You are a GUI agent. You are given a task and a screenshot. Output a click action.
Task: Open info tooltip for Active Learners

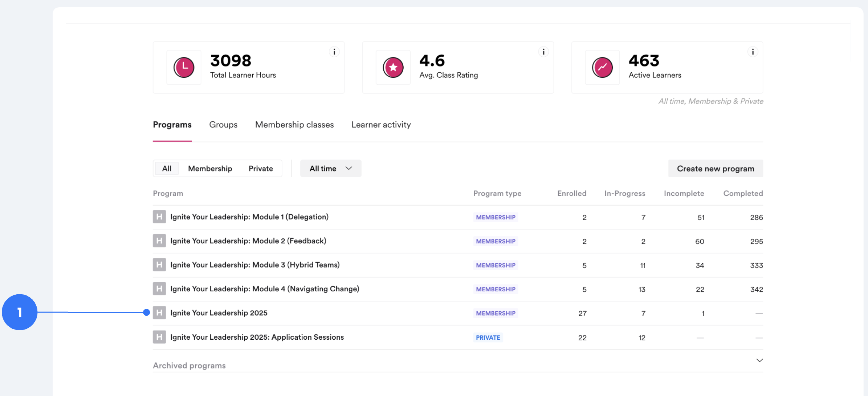[x=753, y=52]
